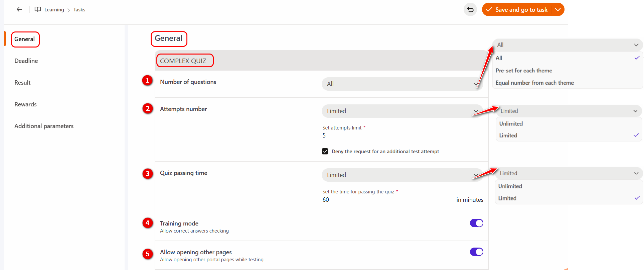Click the undo arrow button
The image size is (644, 270).
470,9
